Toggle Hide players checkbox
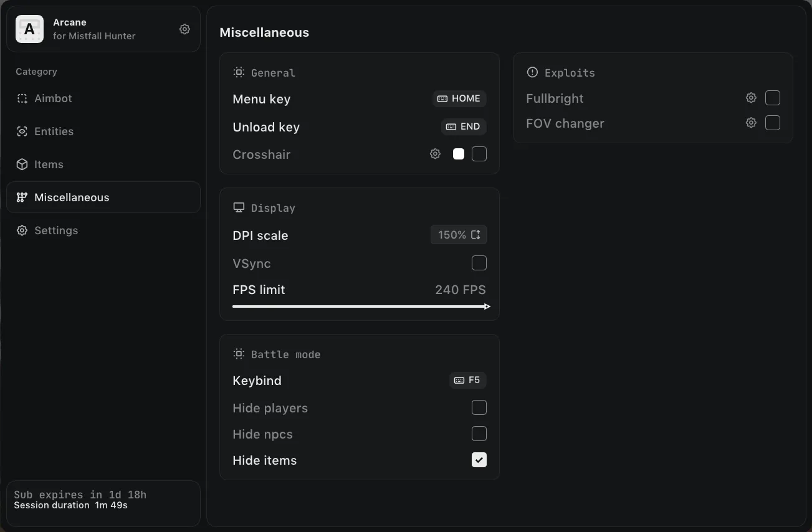The image size is (812, 532). tap(479, 407)
